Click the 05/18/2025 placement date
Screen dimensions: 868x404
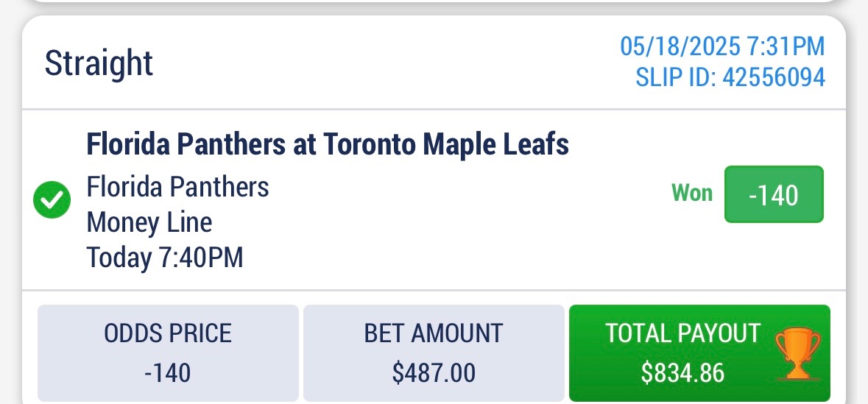(680, 46)
